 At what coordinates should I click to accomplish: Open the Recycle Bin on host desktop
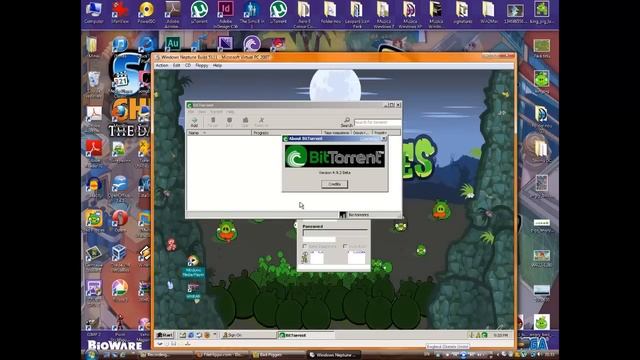point(94,82)
